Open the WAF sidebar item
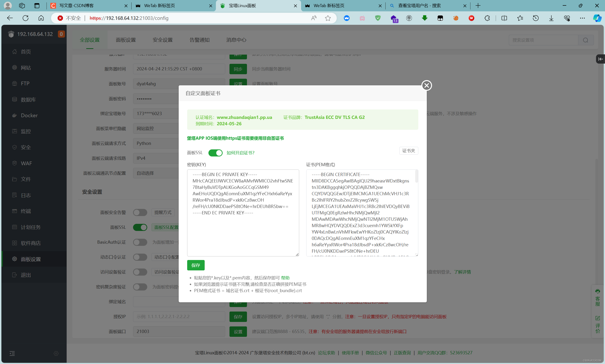Screen dimensions: 605x364 coord(26,163)
